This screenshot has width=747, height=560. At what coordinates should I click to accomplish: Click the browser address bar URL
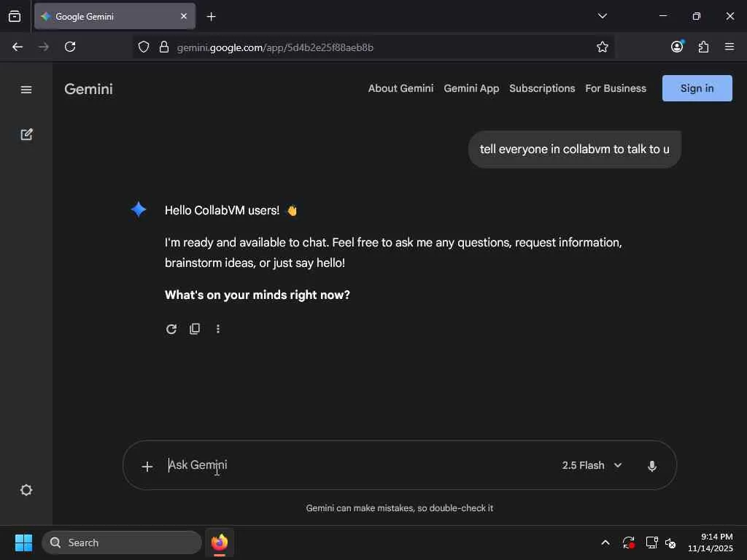[275, 47]
